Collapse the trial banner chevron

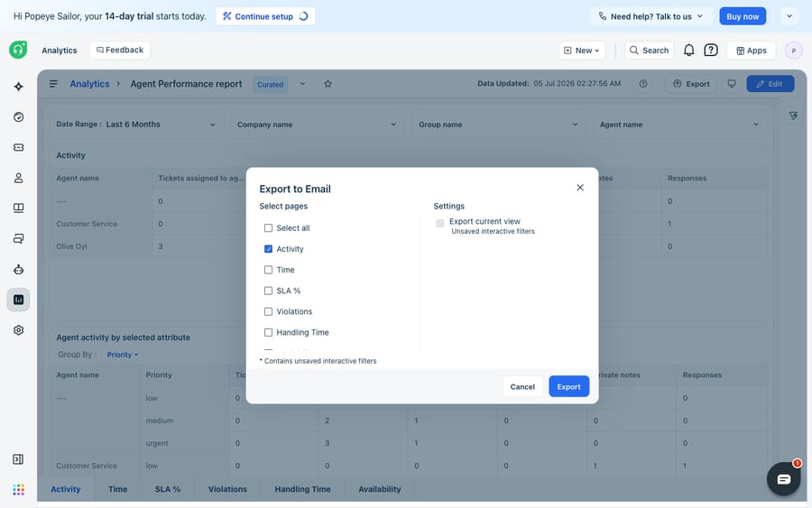click(789, 16)
